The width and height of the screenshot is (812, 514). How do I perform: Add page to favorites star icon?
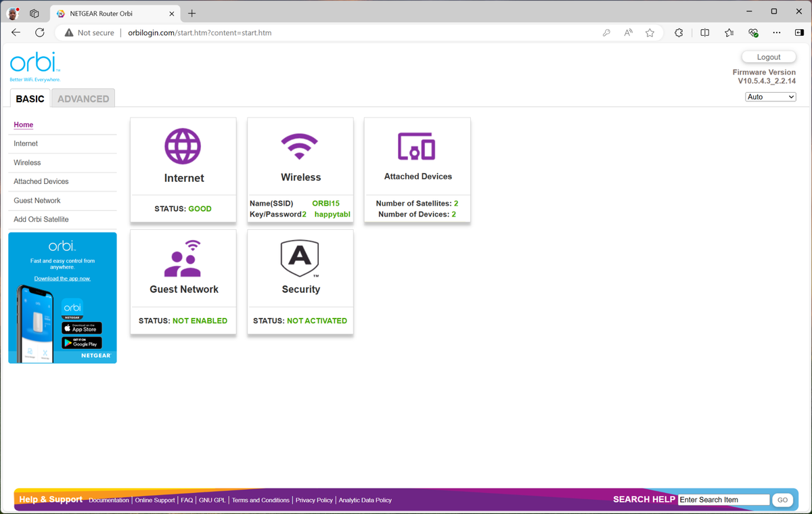point(650,32)
